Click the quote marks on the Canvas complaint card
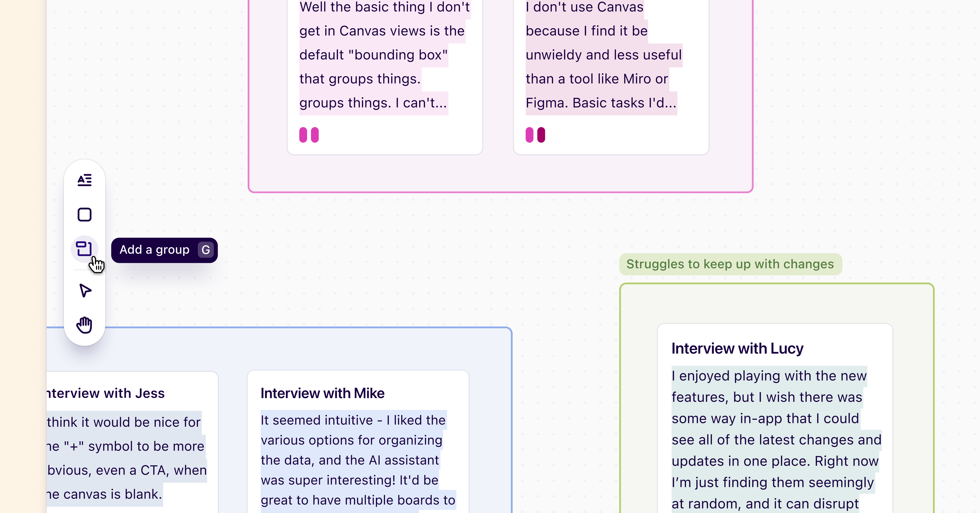Screen dimensions: 980x513 tap(535, 134)
